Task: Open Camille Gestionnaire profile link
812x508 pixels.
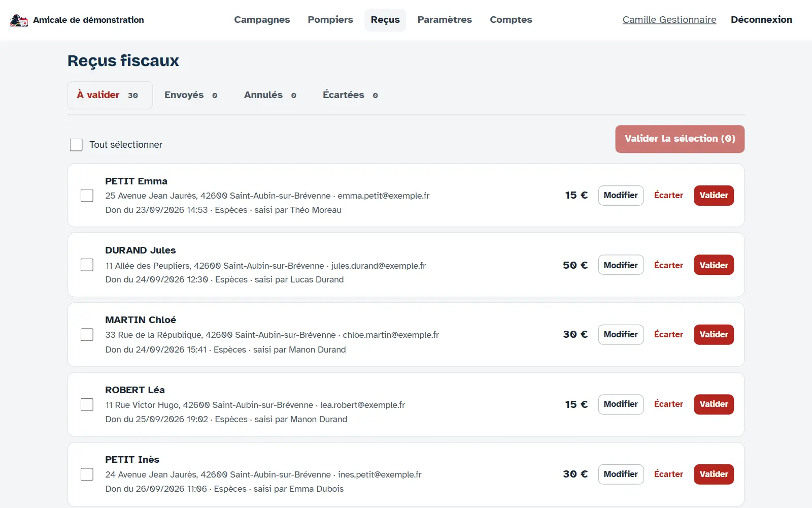Action: click(x=669, y=20)
